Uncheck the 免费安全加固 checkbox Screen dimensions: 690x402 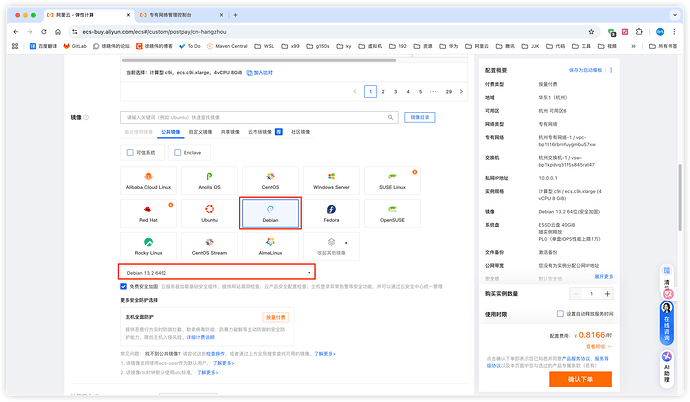coord(123,285)
